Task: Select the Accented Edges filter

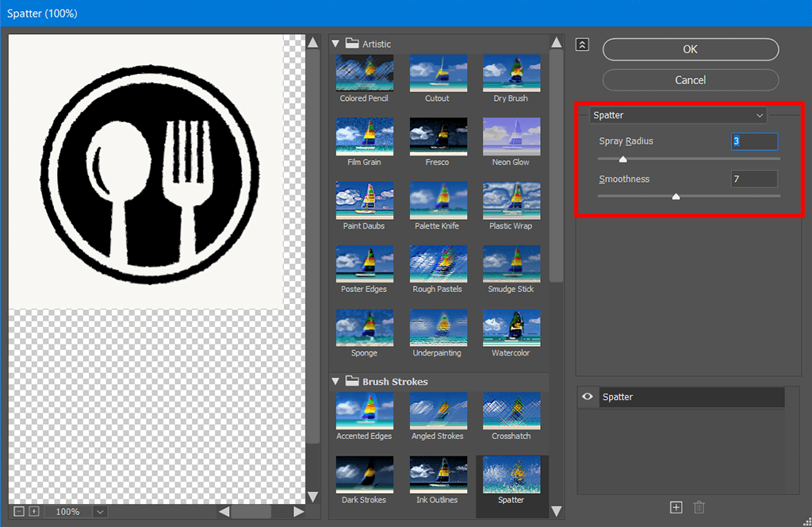Action: (364, 411)
